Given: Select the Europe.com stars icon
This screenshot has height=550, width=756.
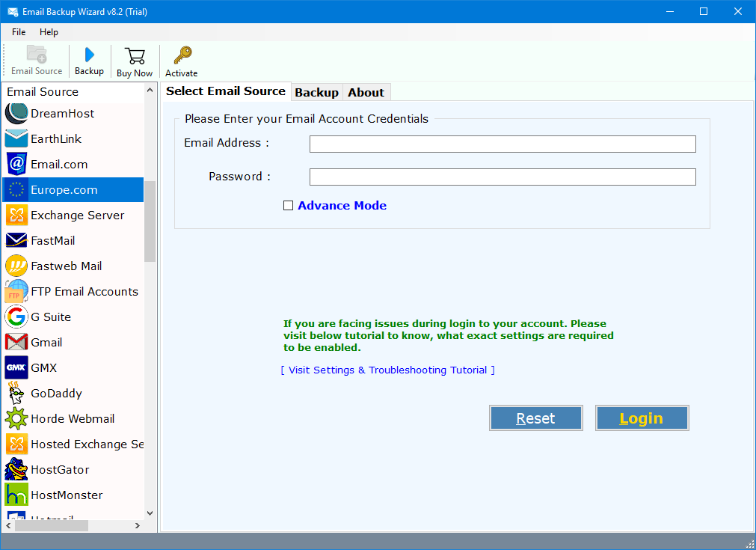Looking at the screenshot, I should 16,189.
